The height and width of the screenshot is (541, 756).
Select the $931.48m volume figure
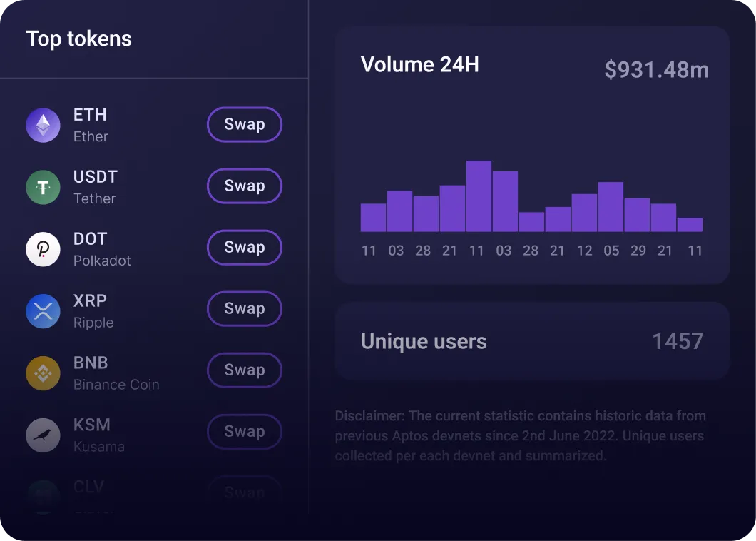[656, 70]
